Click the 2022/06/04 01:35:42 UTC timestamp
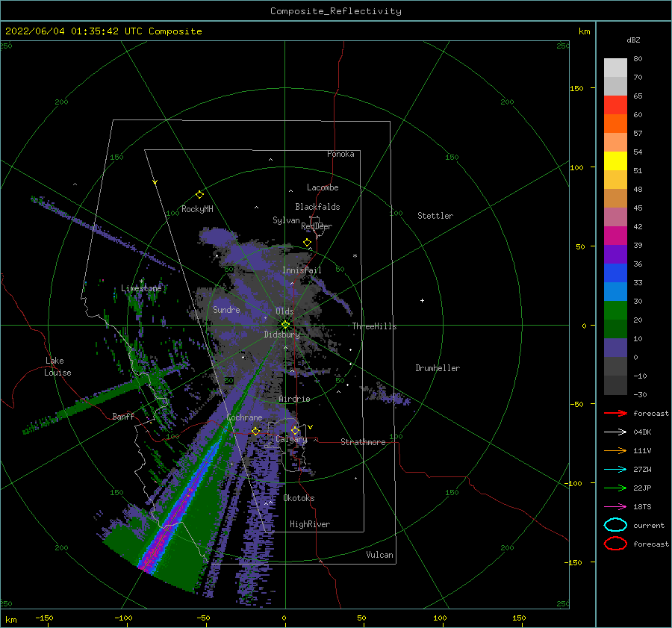 pyautogui.click(x=74, y=31)
